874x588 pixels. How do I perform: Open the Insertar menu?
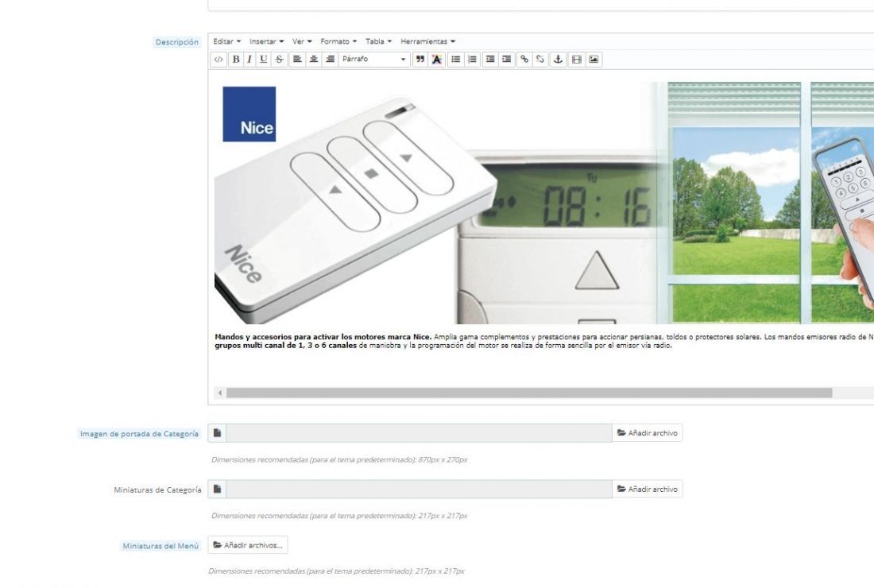point(266,41)
